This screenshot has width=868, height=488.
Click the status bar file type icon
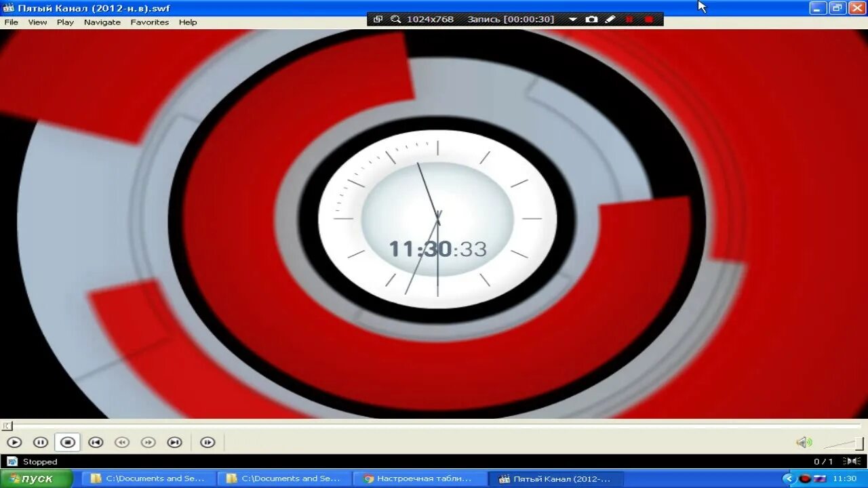[x=12, y=462]
